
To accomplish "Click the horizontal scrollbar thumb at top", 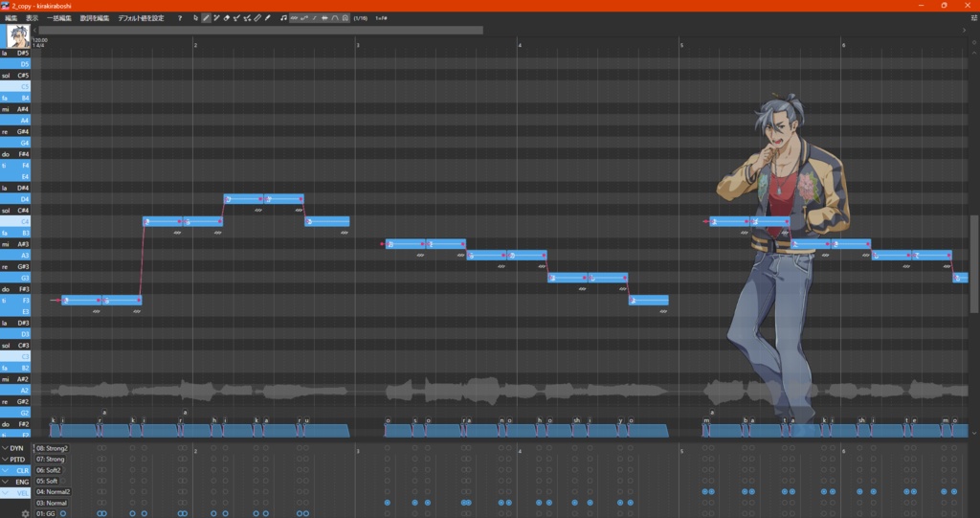I will pyautogui.click(x=260, y=30).
